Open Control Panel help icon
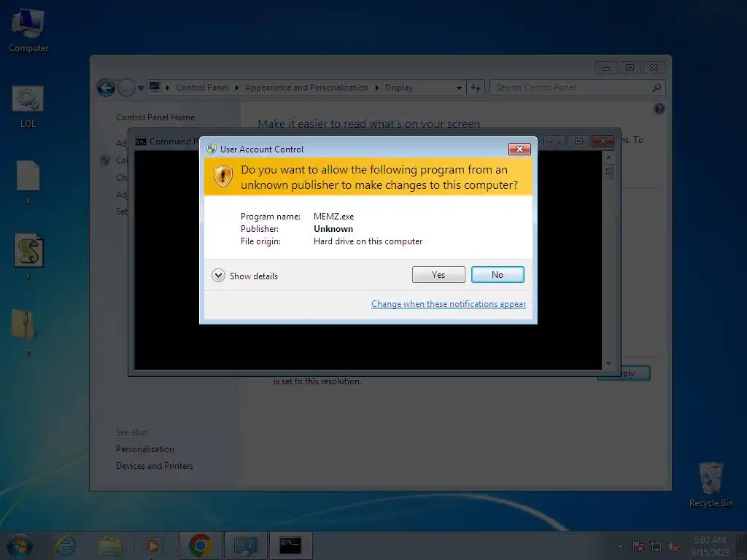The height and width of the screenshot is (560, 747). point(659,109)
